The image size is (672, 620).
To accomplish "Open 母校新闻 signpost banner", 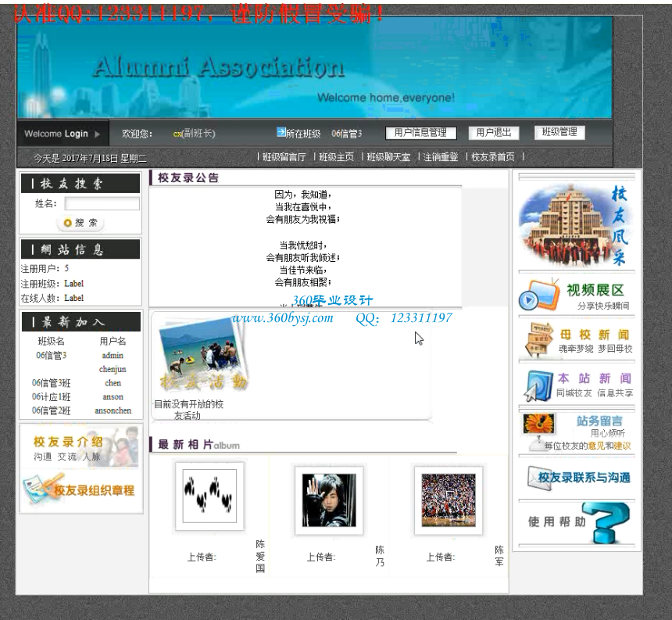I will (x=577, y=341).
